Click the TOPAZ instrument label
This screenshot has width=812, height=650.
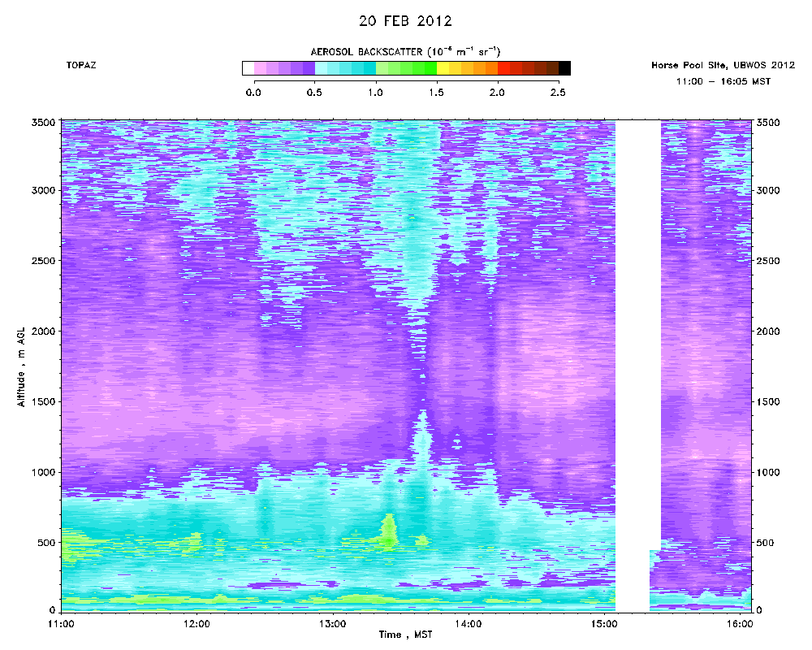click(x=80, y=65)
